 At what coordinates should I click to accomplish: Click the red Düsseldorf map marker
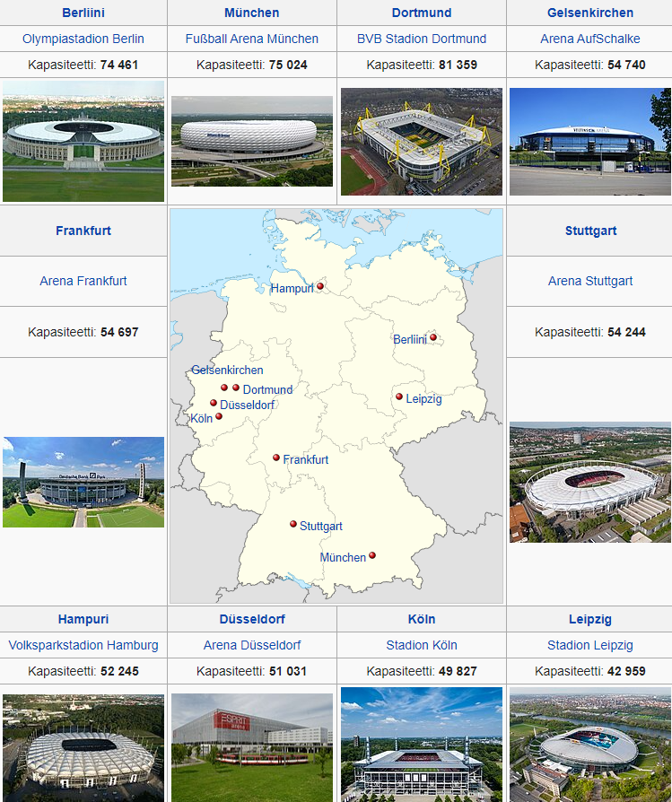[x=214, y=403]
